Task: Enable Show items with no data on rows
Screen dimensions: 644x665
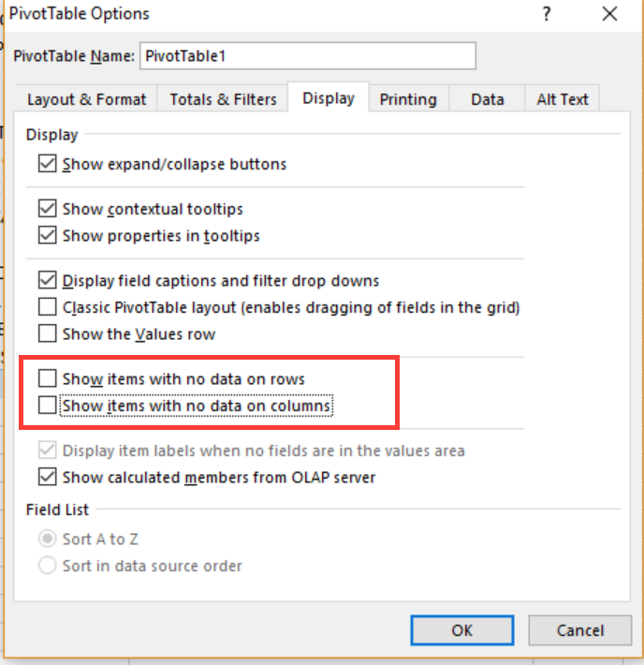Action: pyautogui.click(x=47, y=378)
